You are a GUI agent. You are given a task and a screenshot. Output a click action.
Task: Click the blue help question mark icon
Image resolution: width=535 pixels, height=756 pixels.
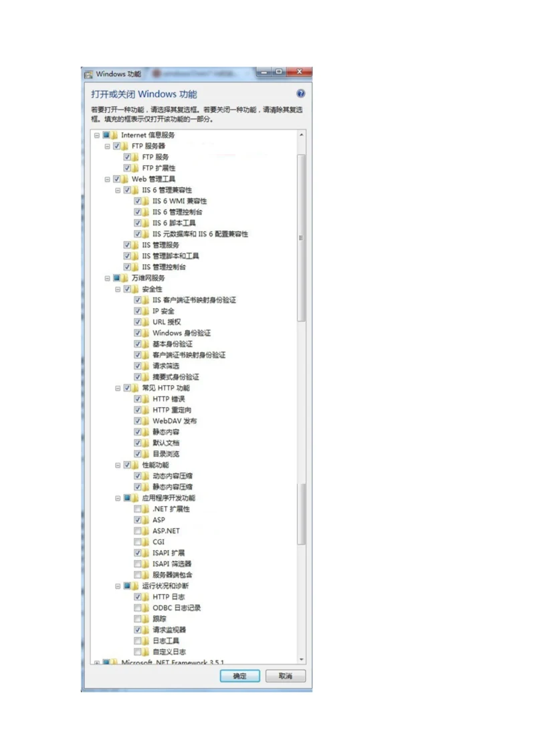pos(300,94)
